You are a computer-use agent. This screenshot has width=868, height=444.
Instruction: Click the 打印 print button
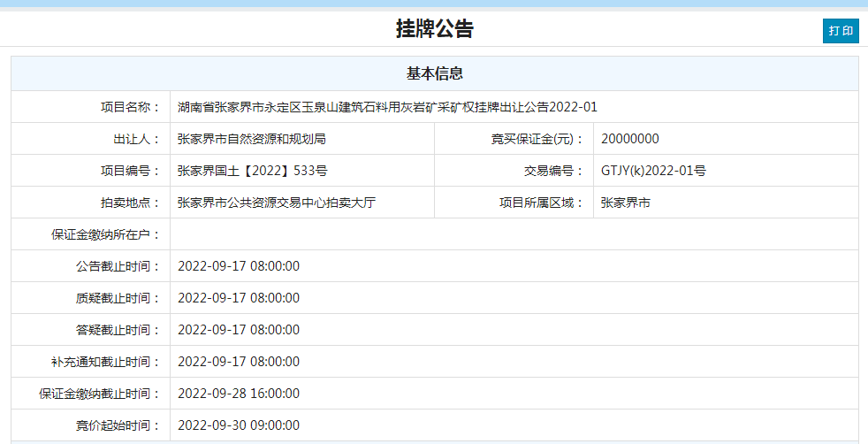pos(841,30)
